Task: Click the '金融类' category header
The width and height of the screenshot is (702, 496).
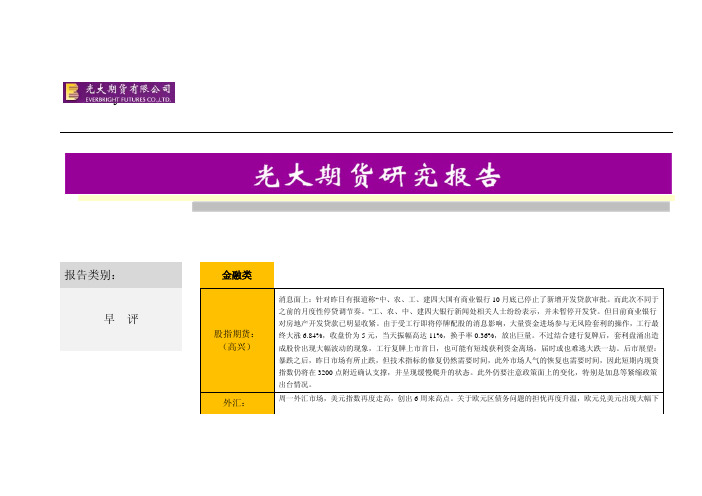Action: coord(237,275)
